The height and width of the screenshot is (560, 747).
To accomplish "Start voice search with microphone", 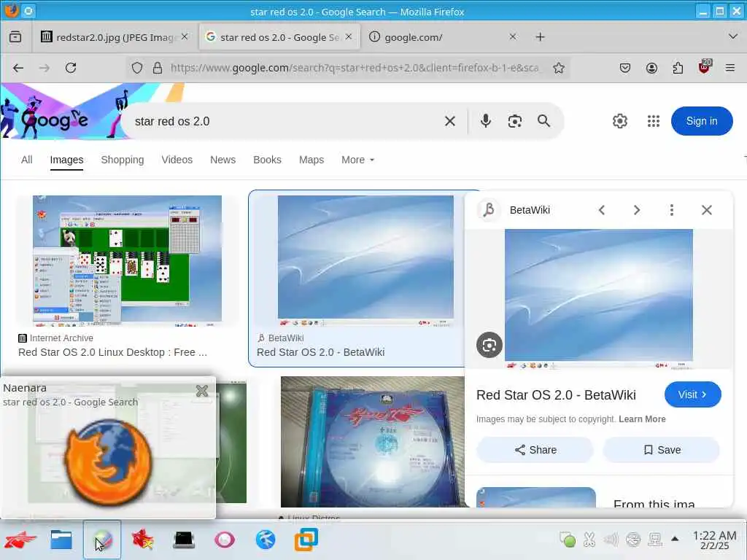I will coord(485,121).
